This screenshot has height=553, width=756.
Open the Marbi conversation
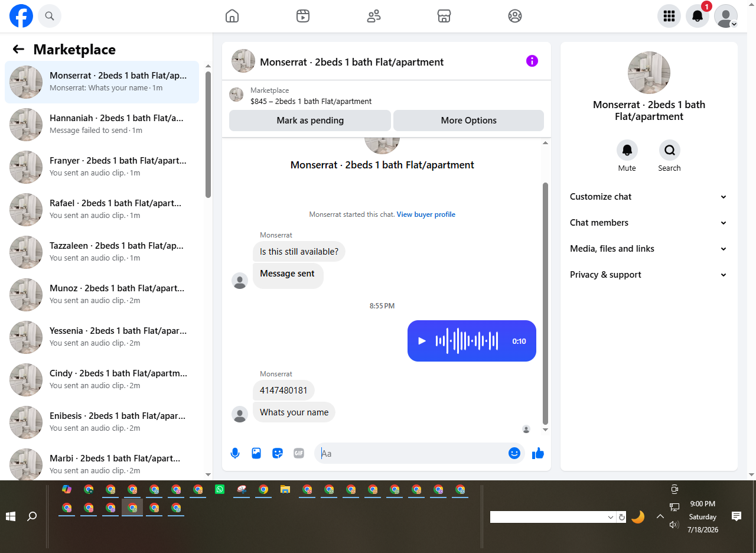point(102,463)
